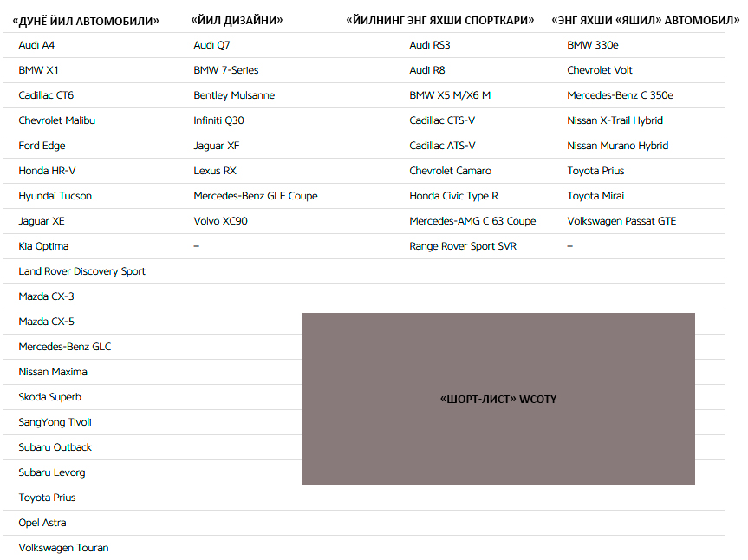Select Skoda Superb
The image size is (748, 560).
(50, 397)
